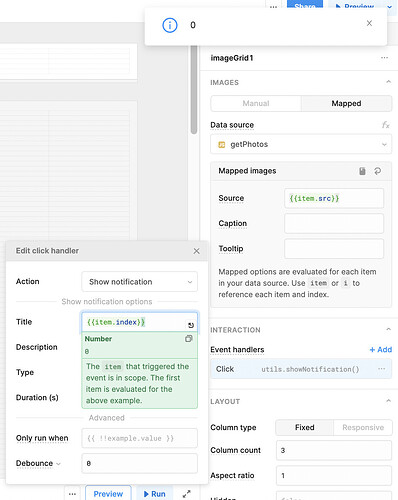This screenshot has width=398, height=500.
Task: Select Responsive column type
Action: tap(363, 427)
